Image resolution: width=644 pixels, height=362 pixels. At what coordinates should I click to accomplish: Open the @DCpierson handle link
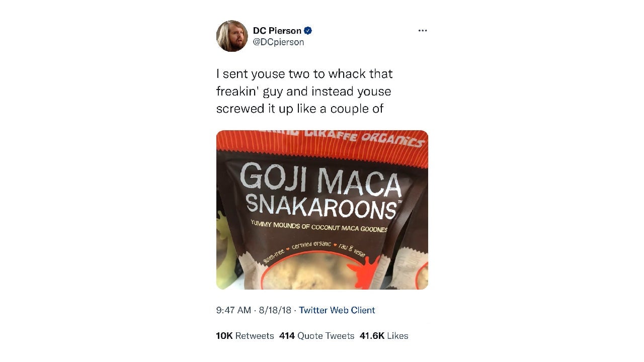[x=278, y=42]
